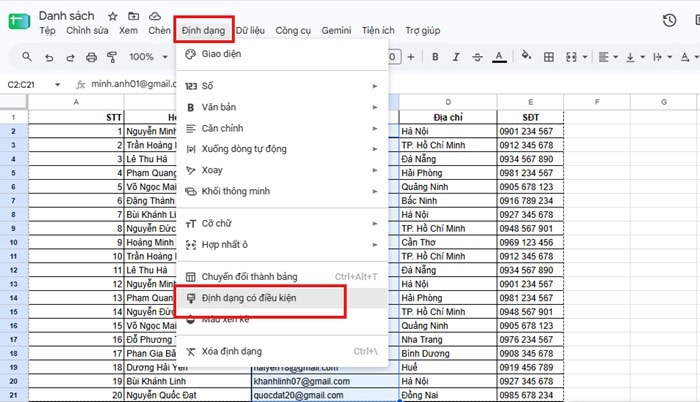The height and width of the screenshot is (402, 700).
Task: Click cell Nguyễn Quốc Đạt
Action: pos(188,395)
